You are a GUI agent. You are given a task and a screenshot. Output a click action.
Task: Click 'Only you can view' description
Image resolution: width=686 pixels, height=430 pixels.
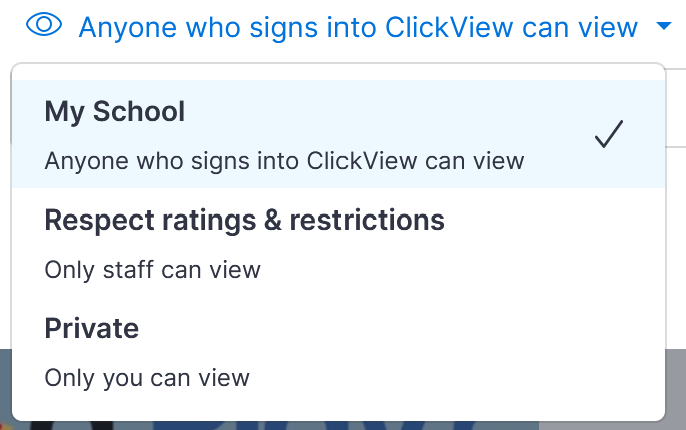pyautogui.click(x=147, y=378)
